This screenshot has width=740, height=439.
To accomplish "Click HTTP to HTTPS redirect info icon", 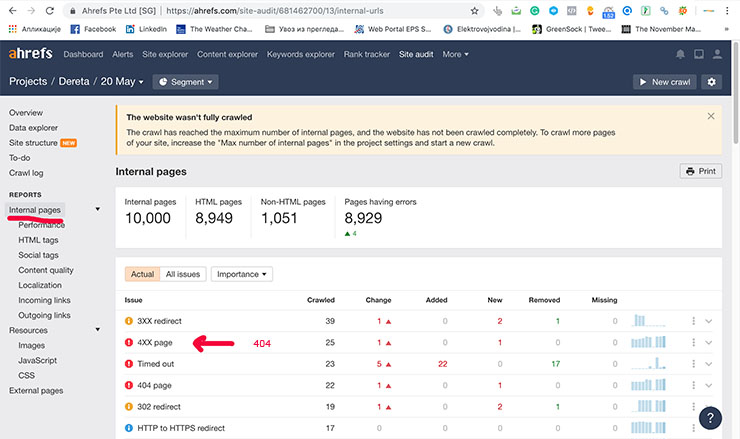I will click(128, 428).
